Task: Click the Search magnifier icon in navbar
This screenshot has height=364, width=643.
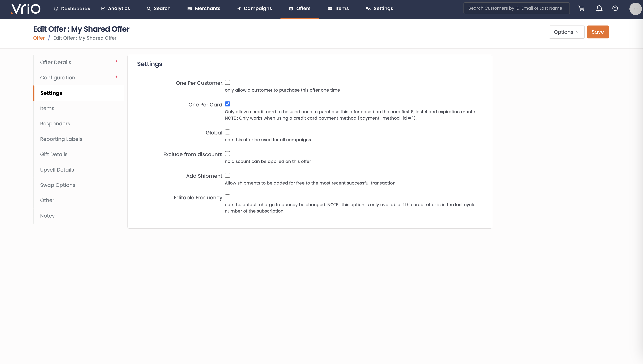Action: 149,9
